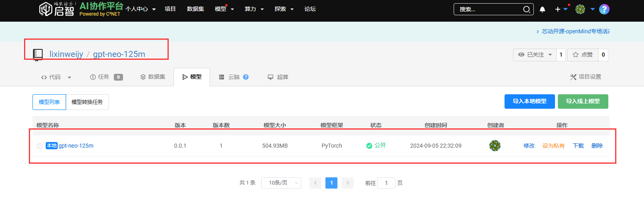Viewport: 644px width, 197px height.
Task: Click the blue help question mark icon
Action: pos(604,9)
